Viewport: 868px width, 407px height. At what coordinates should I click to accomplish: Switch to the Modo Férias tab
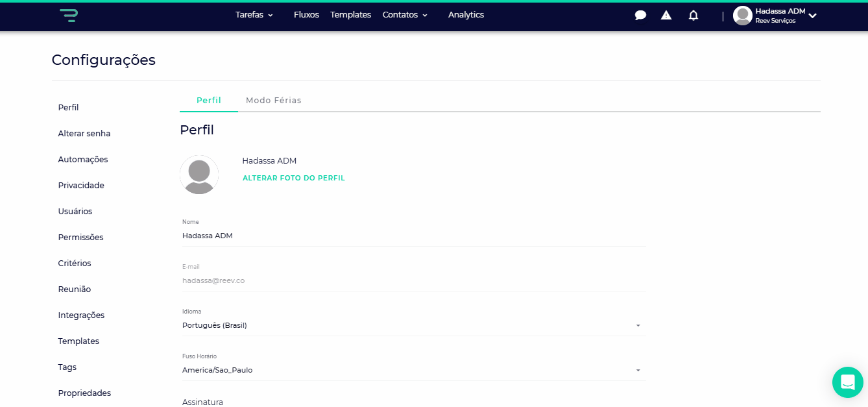coord(273,101)
